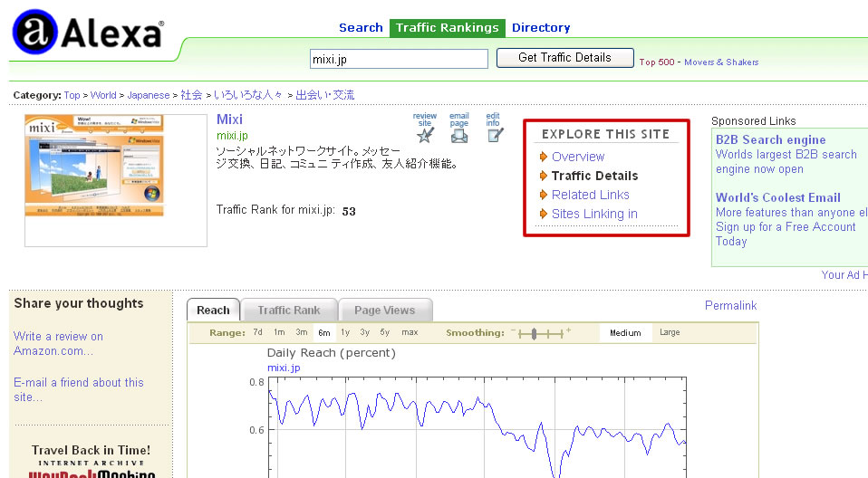Viewport: 868px width, 478px height.
Task: Choose the Large graph size
Action: (670, 333)
